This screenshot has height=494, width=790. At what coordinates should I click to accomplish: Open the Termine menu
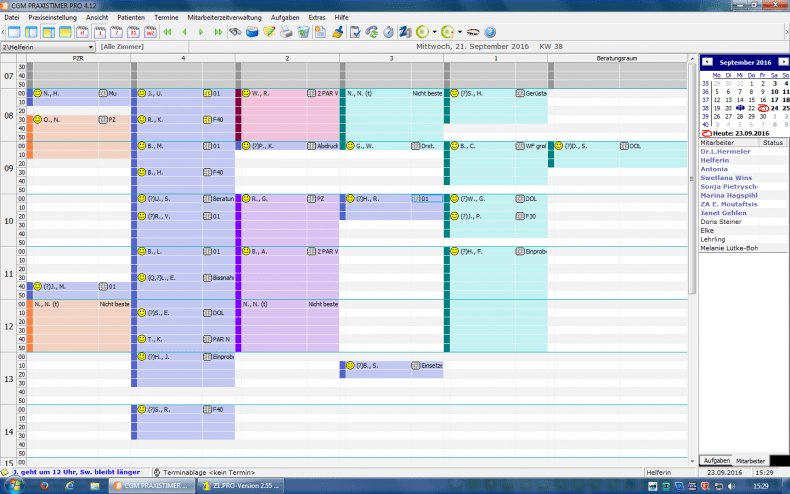click(166, 17)
